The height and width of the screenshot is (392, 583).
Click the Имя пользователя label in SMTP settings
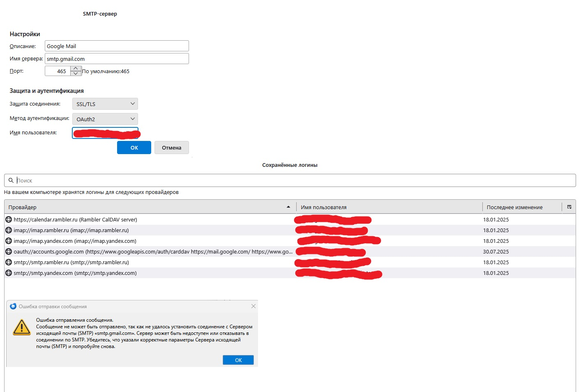tap(33, 133)
